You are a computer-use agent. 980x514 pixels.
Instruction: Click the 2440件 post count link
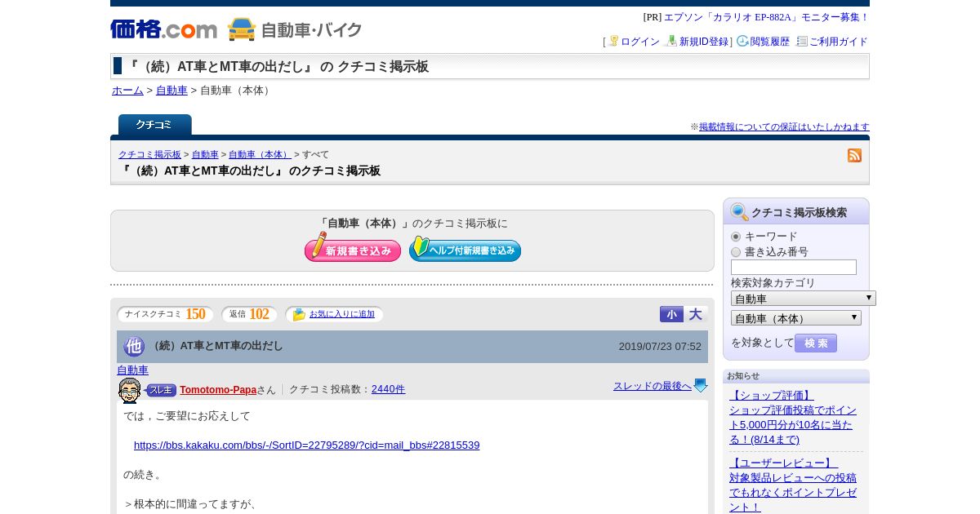point(388,389)
